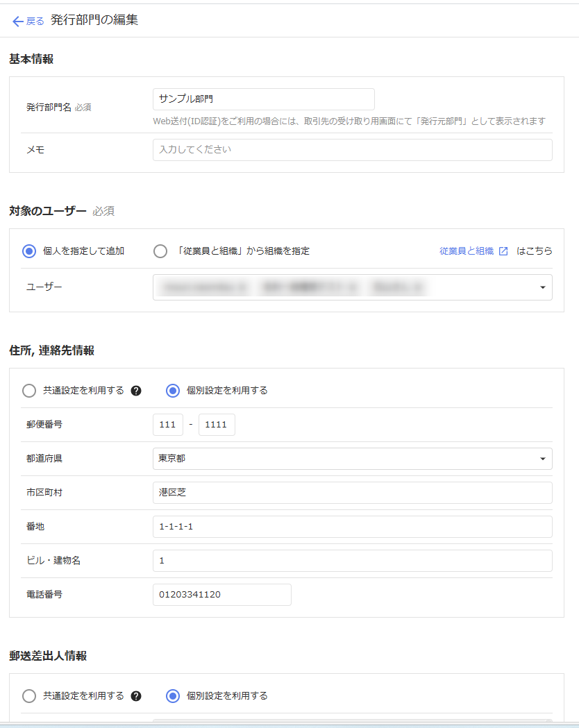Select 「従業員と組織」から組織を指定 radio option
579x728 pixels.
(160, 251)
